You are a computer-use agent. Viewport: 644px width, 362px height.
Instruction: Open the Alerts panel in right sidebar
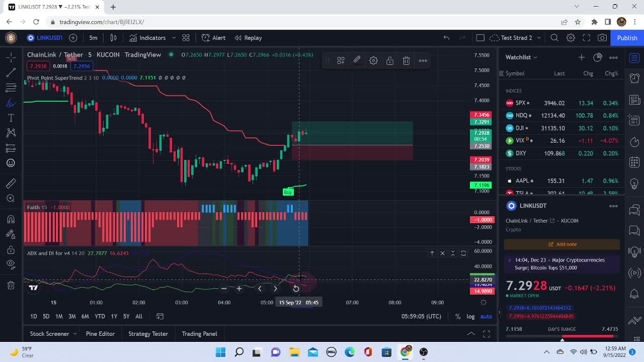click(634, 78)
